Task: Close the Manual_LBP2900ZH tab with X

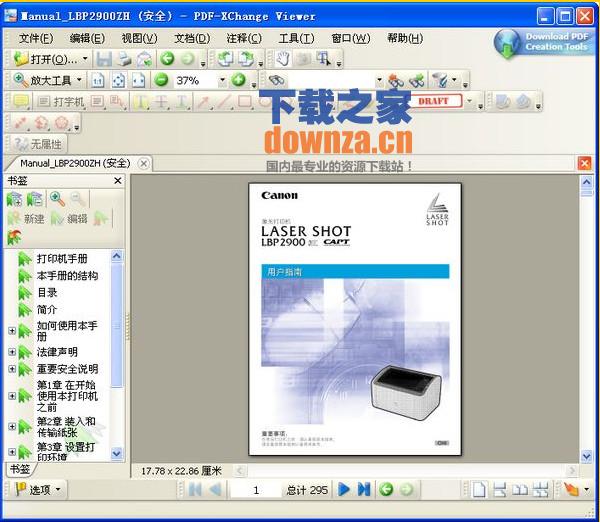Action: point(143,164)
